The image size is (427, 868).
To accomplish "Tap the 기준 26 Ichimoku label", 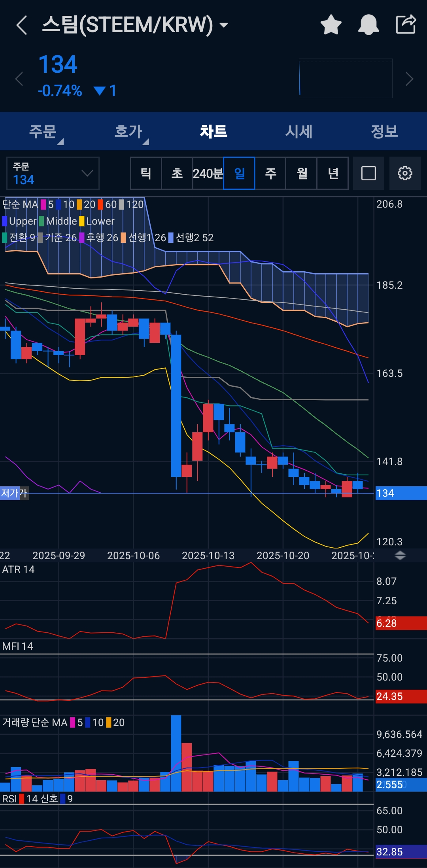I will pyautogui.click(x=60, y=238).
